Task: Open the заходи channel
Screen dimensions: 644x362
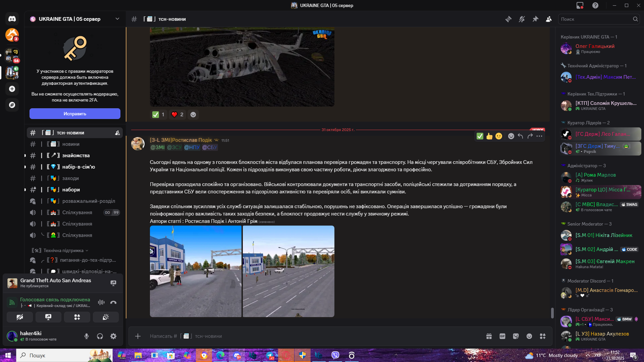Action: (x=75, y=178)
